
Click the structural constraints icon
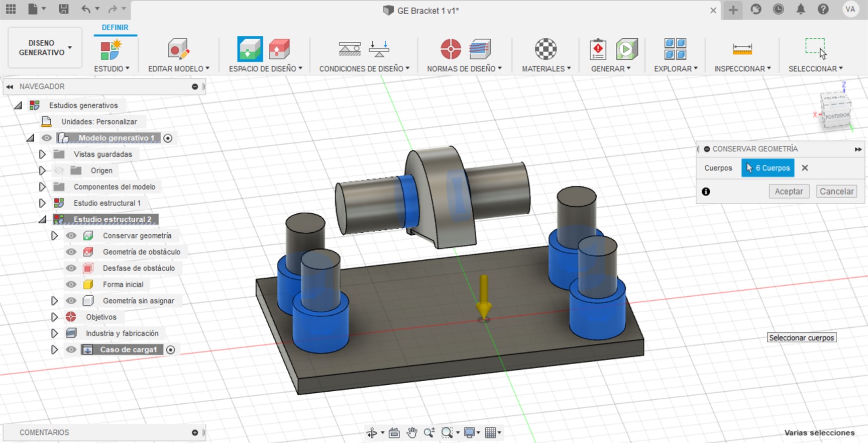point(350,49)
